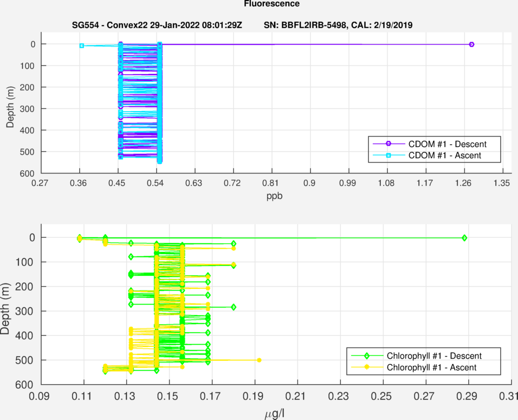Click the "0.25" tick on the µg/l axis

pyautogui.click(x=381, y=396)
